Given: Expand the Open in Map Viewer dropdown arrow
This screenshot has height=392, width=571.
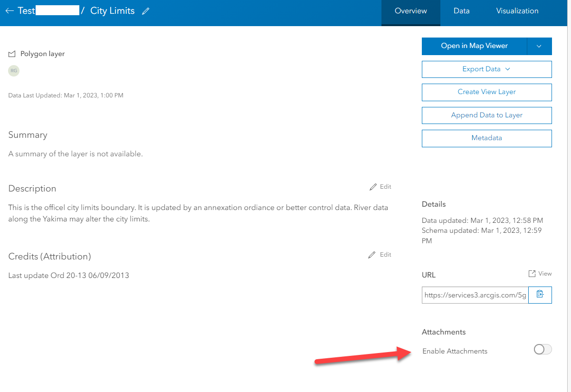Looking at the screenshot, I should click(539, 46).
